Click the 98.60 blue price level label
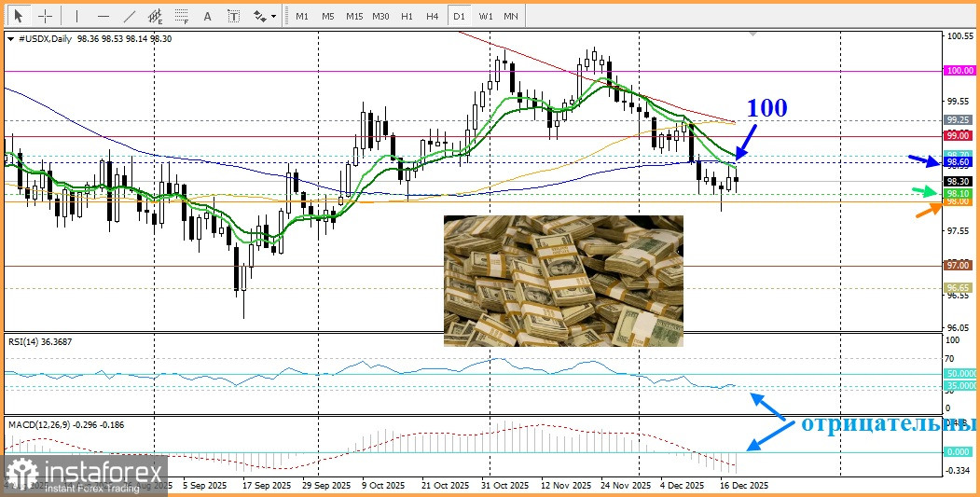The height and width of the screenshot is (497, 980). point(959,162)
